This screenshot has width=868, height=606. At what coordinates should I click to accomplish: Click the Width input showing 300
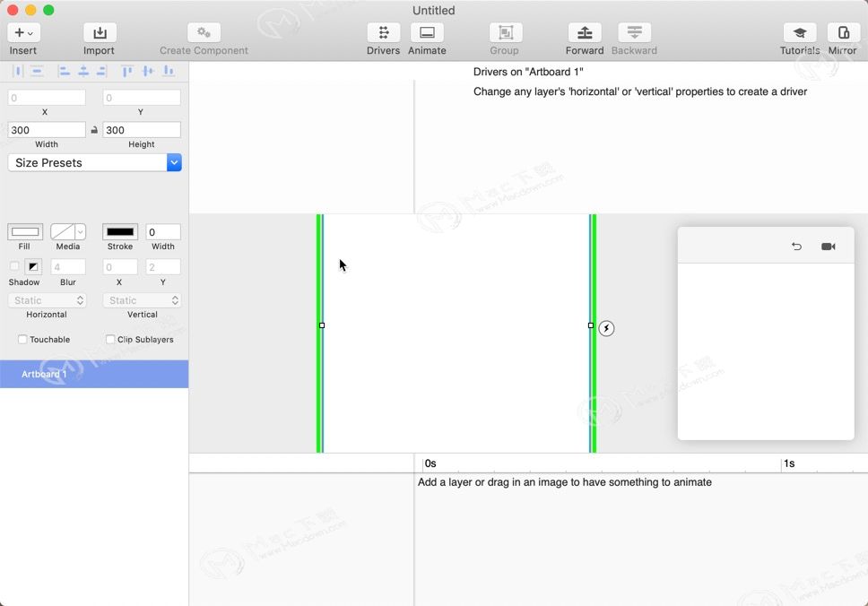47,130
